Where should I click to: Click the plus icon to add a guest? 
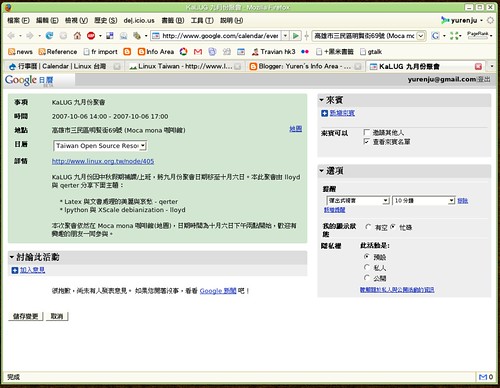click(324, 113)
